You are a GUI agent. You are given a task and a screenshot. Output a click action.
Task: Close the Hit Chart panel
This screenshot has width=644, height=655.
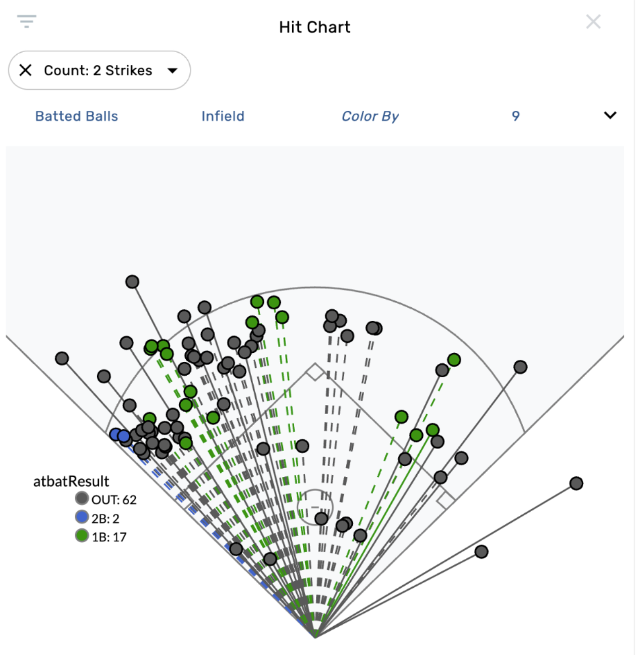coord(593,22)
